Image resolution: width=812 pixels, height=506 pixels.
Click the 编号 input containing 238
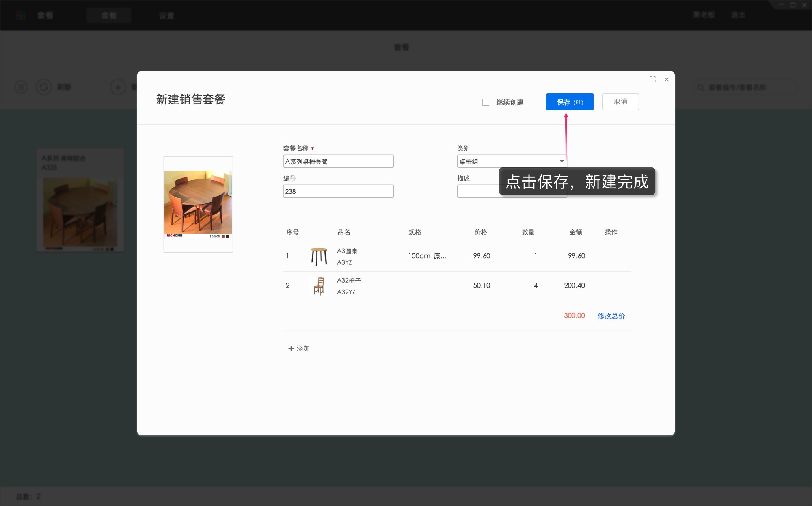point(338,191)
